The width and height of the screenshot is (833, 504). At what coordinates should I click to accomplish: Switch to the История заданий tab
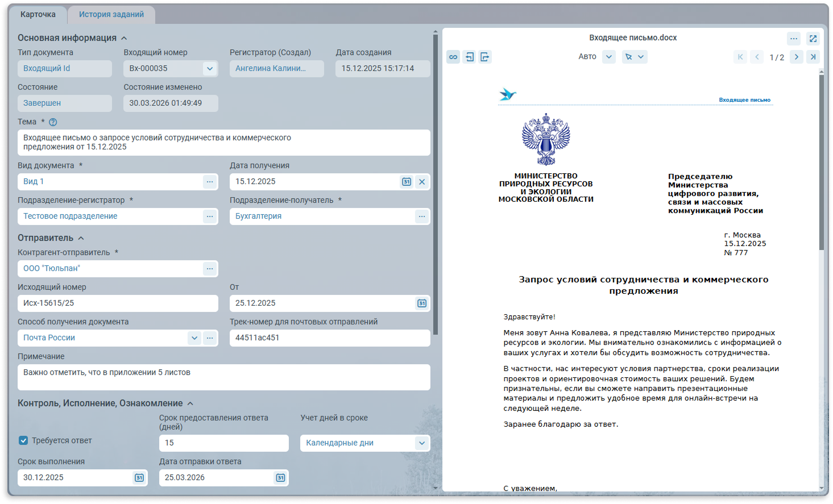[111, 15]
